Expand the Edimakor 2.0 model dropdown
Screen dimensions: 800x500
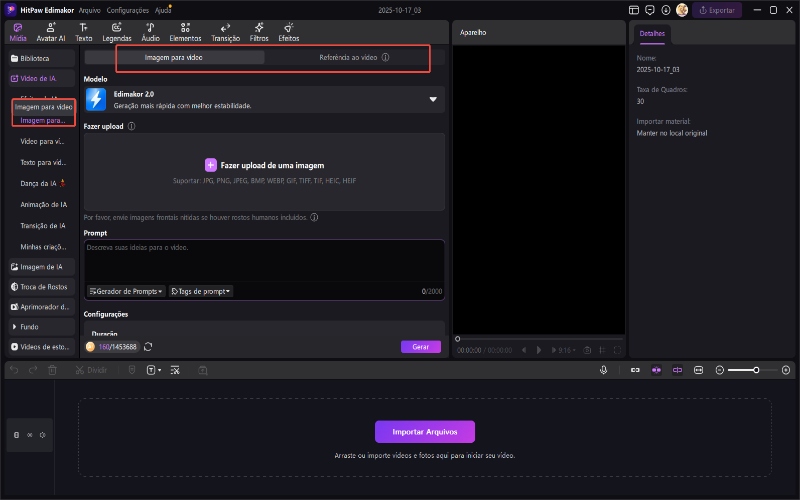(433, 99)
